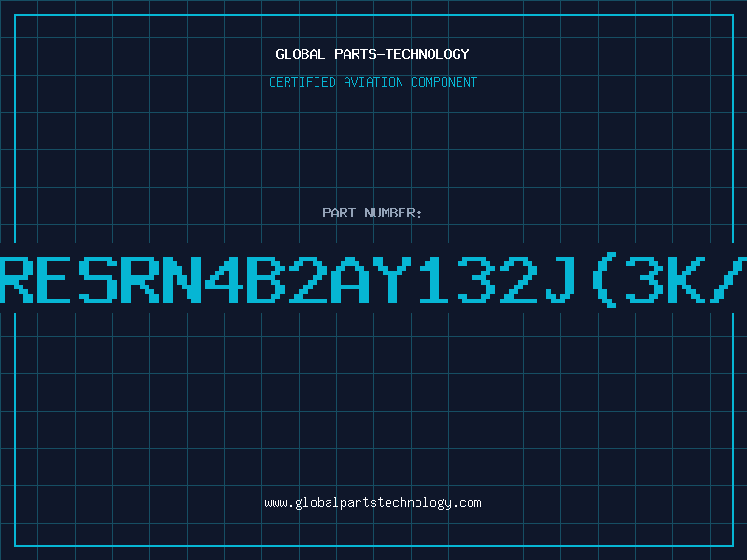Select the CERTIFIED AVIATION COMPONENT subtitle
The image size is (747, 560).
pos(373,82)
